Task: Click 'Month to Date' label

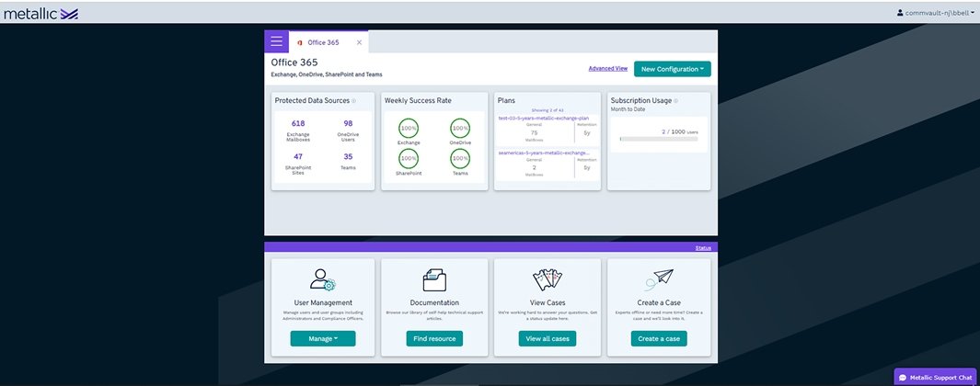Action: click(x=628, y=109)
